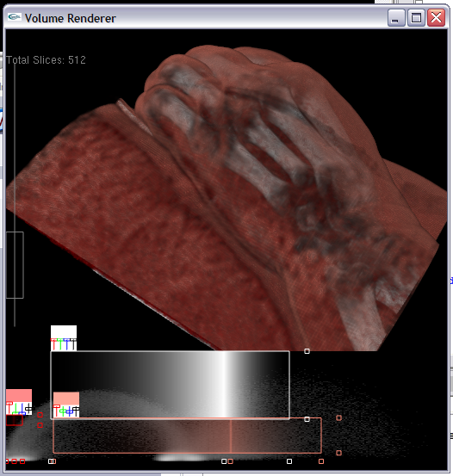Click the green T-handle under the white swatch
The height and width of the screenshot is (476, 453).
click(60, 344)
